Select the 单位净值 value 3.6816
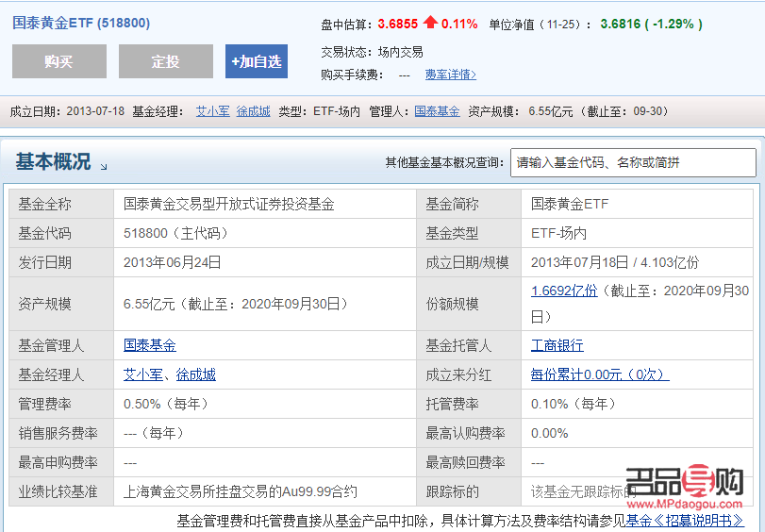The height and width of the screenshot is (532, 765). coord(620,24)
